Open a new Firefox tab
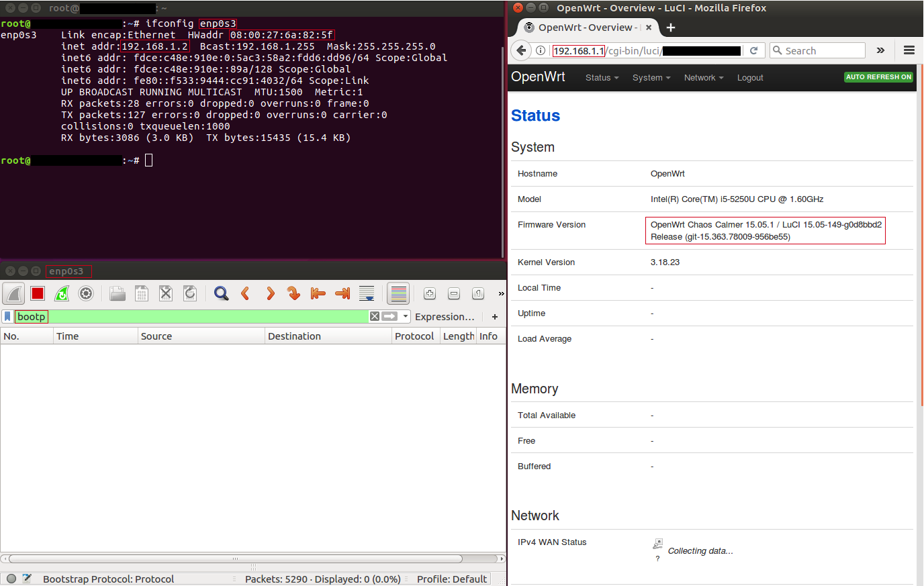The height and width of the screenshot is (586, 924). pyautogui.click(x=671, y=28)
